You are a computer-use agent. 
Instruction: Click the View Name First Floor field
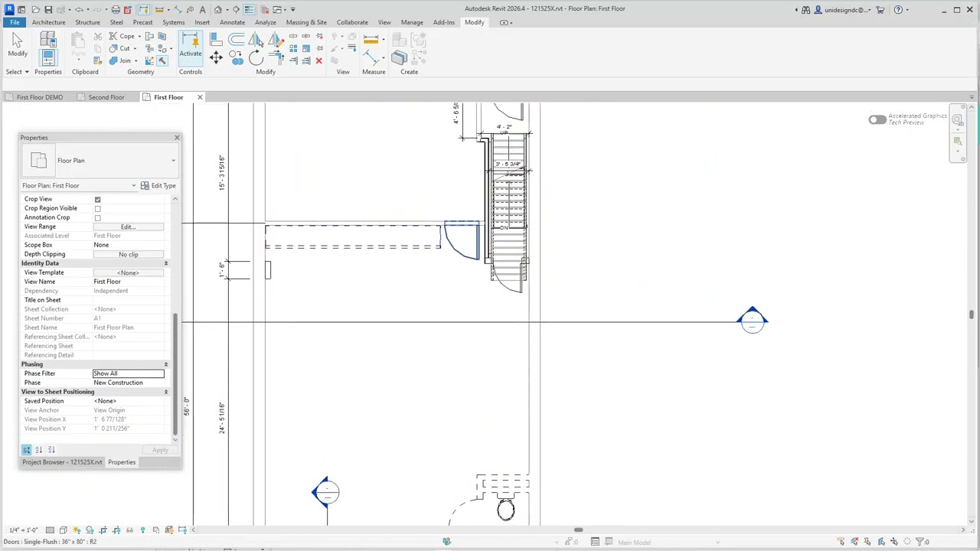point(128,282)
